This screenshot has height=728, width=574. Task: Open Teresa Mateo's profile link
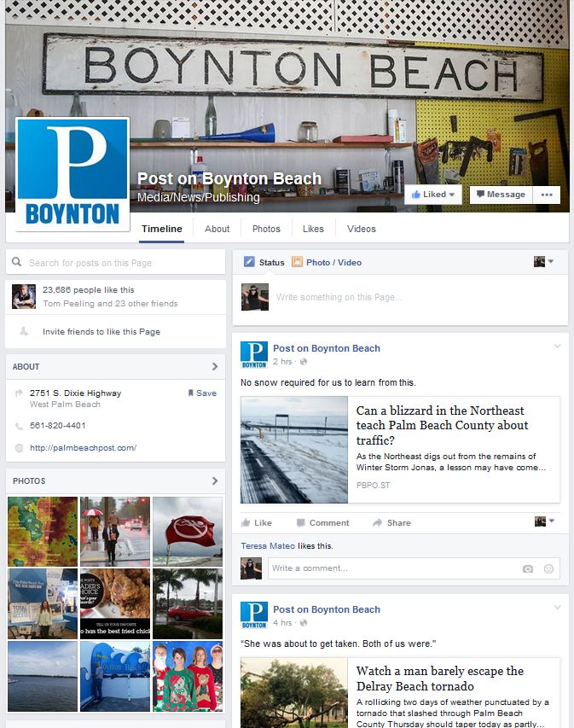tap(268, 546)
